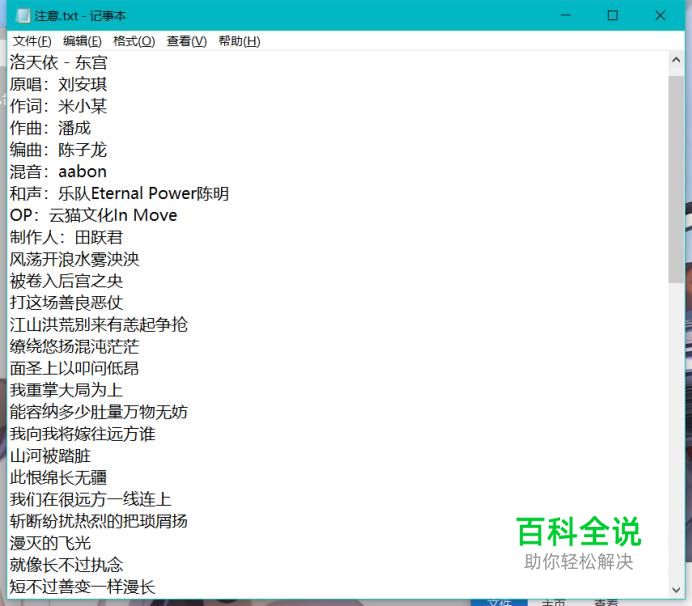The image size is (692, 606).
Task: Click the lyric 面圣上以叩问低昂
Action: 75,369
